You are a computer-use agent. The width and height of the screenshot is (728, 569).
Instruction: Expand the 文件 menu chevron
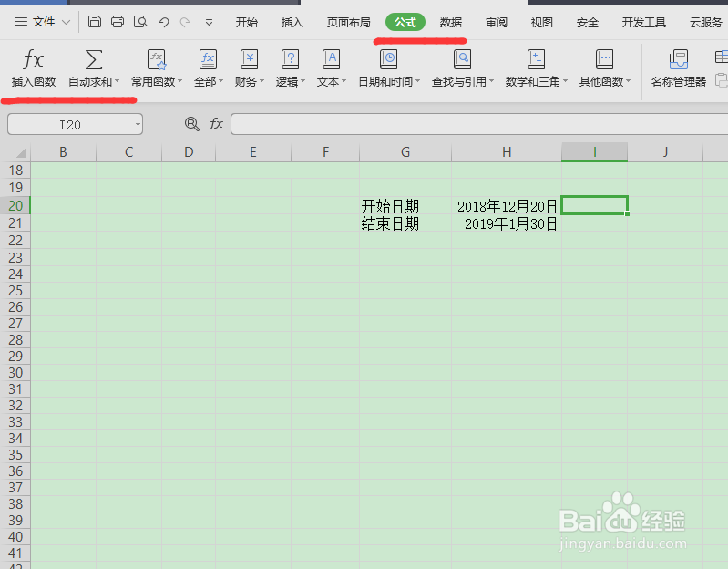(66, 22)
